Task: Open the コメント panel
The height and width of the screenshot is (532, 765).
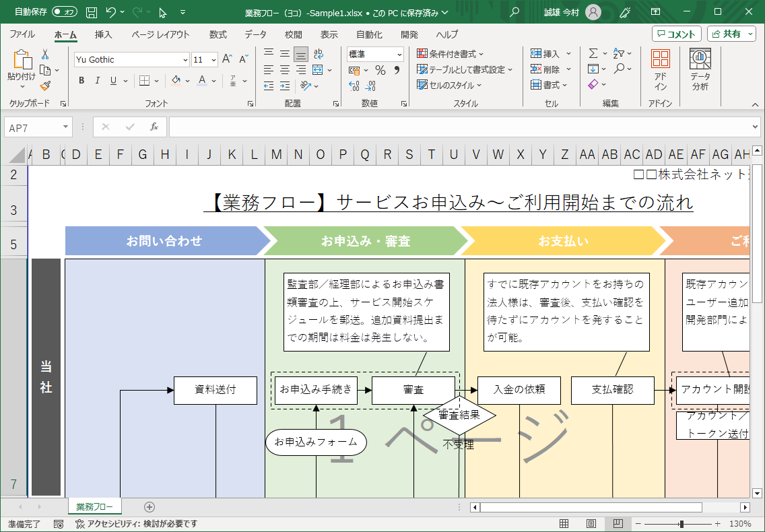Action: (677, 33)
